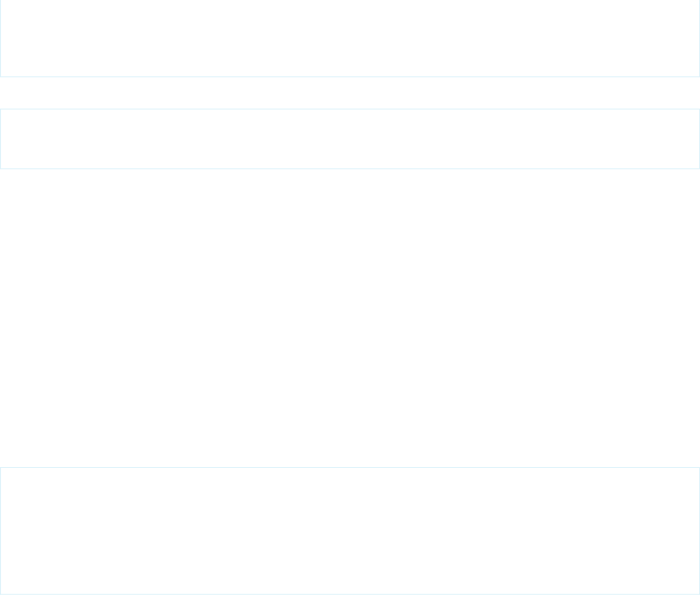Click the large bottom bordered panel

tap(350, 531)
